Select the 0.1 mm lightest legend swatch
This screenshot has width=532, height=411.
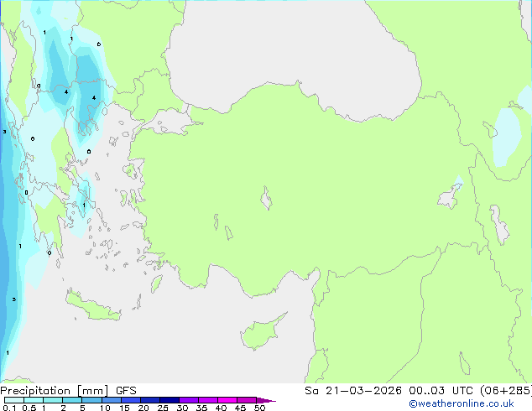click(x=14, y=400)
